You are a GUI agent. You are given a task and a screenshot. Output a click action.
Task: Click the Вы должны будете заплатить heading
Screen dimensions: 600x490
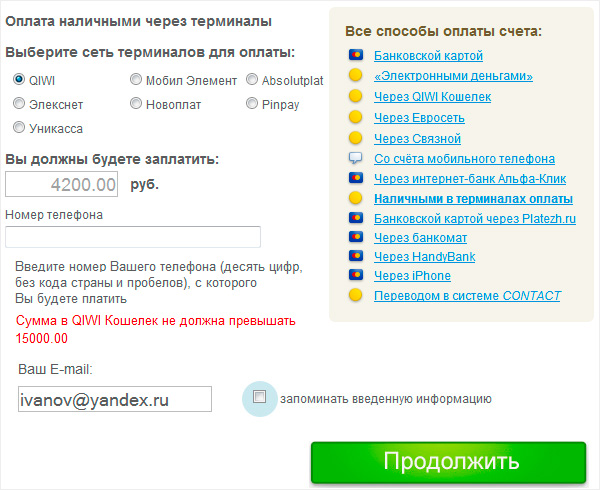tap(112, 160)
